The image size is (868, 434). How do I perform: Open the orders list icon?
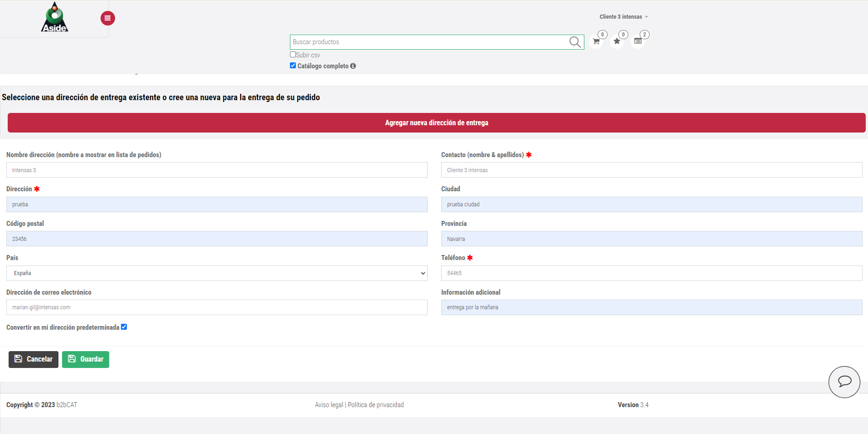tap(638, 41)
